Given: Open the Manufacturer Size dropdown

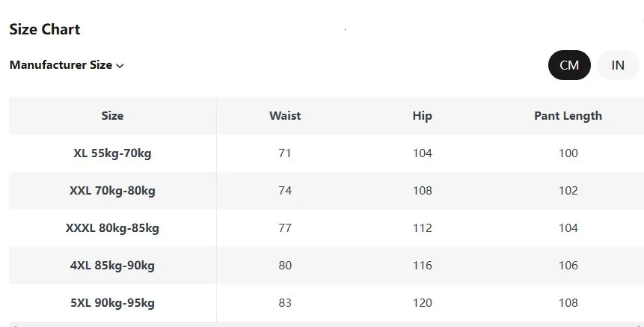Looking at the screenshot, I should [x=67, y=65].
